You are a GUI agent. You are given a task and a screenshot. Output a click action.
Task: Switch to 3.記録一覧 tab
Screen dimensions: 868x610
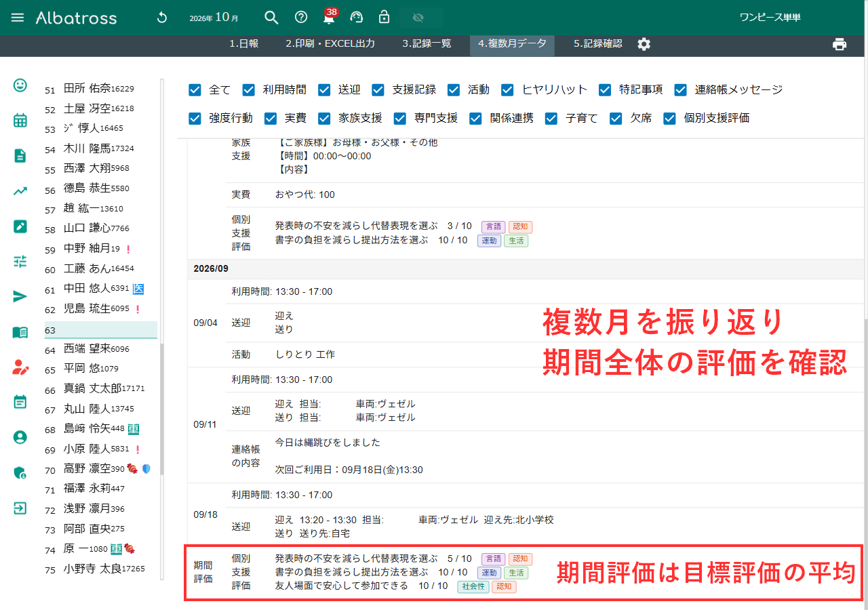[427, 43]
